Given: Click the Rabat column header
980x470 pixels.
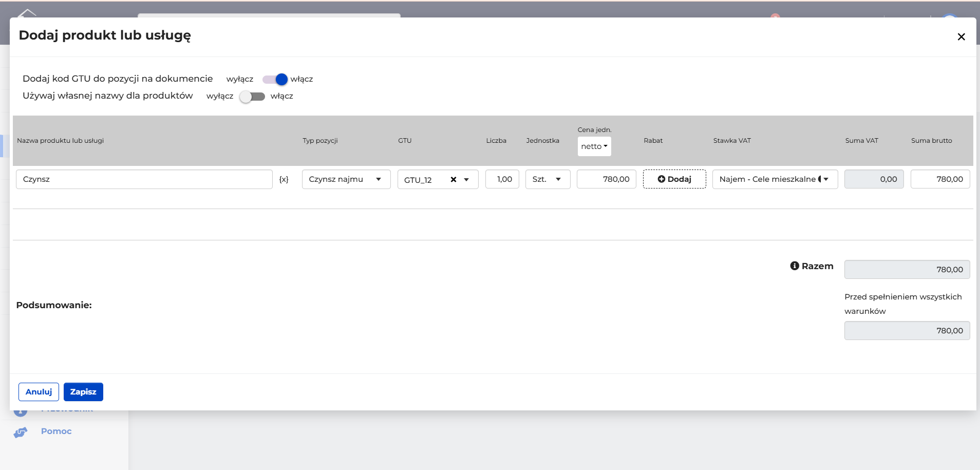Looking at the screenshot, I should click(653, 141).
